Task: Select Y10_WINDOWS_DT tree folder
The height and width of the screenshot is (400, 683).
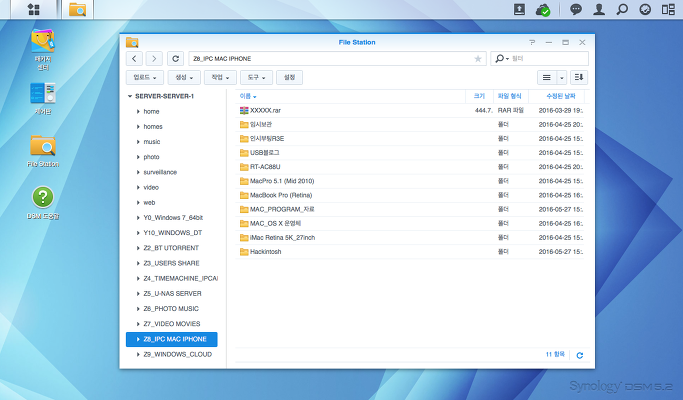Action: click(172, 233)
